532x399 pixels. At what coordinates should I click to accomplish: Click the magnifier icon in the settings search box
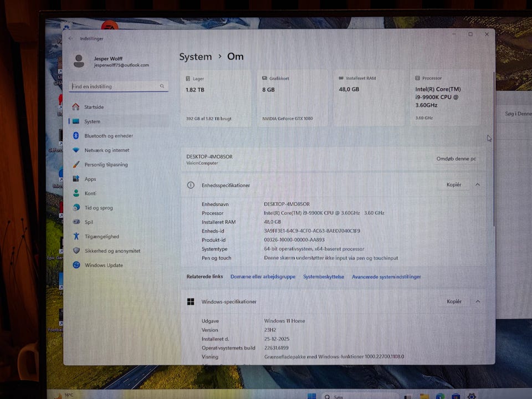tap(162, 86)
